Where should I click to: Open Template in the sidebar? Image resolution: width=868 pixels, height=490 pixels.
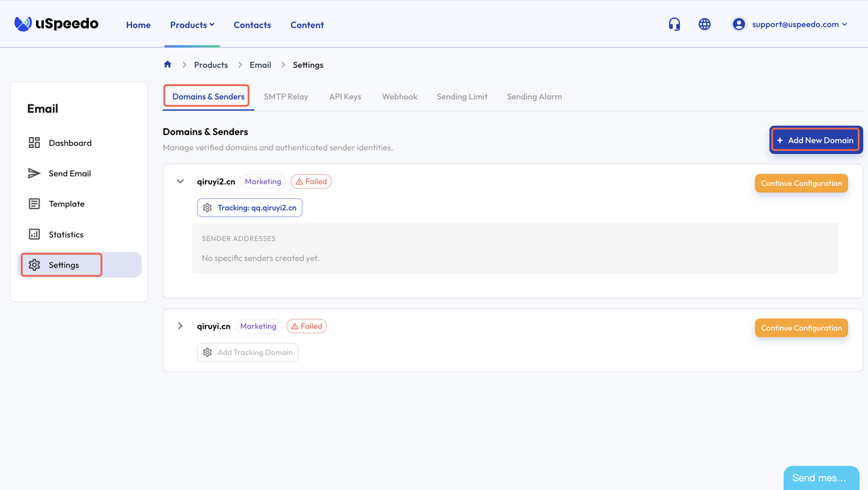click(66, 204)
